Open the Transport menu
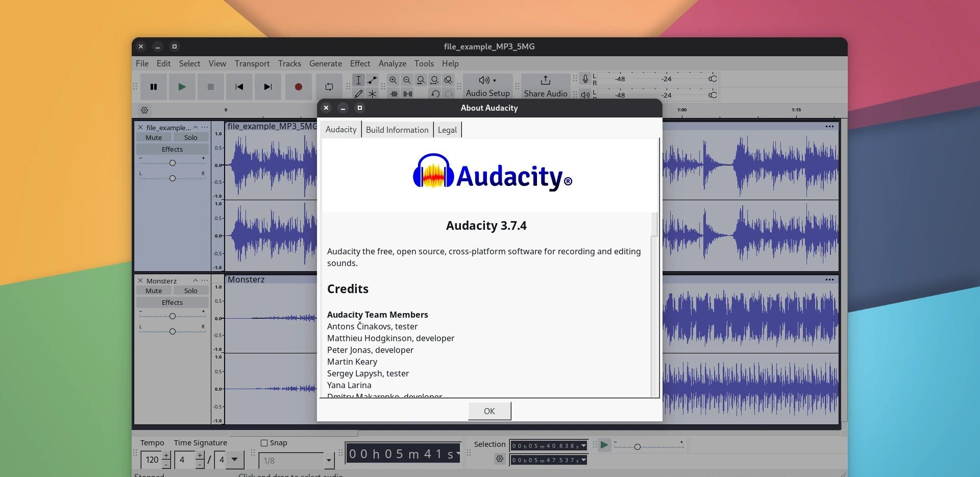This screenshot has height=477, width=980. tap(252, 64)
